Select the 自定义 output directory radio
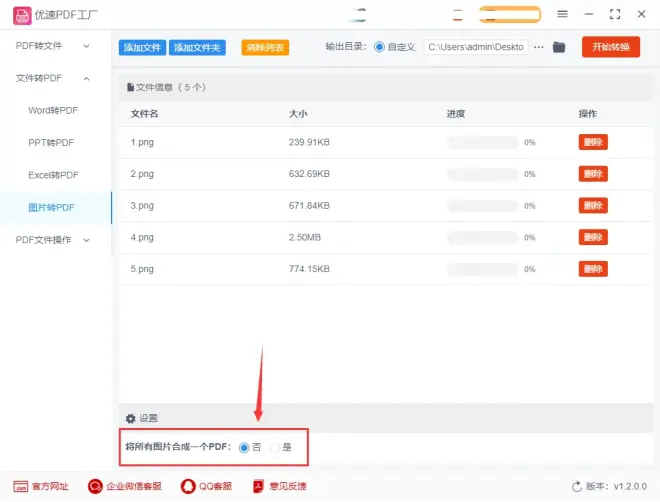660x502 pixels. click(379, 47)
